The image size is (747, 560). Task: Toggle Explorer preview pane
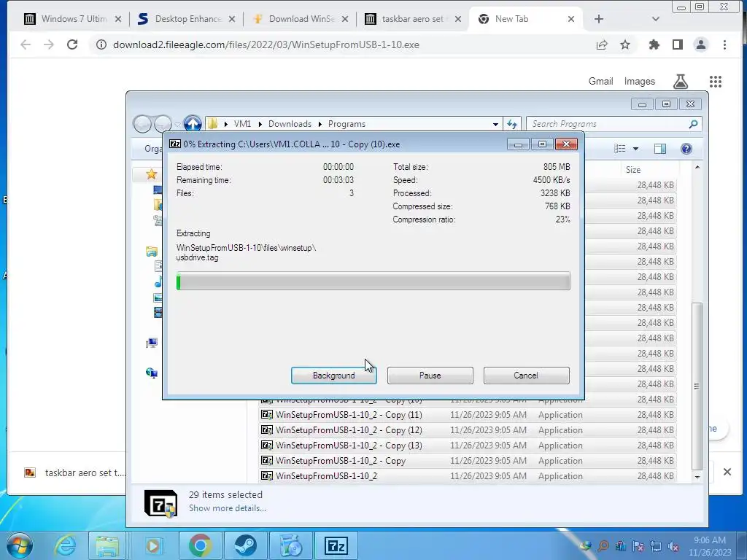659,149
